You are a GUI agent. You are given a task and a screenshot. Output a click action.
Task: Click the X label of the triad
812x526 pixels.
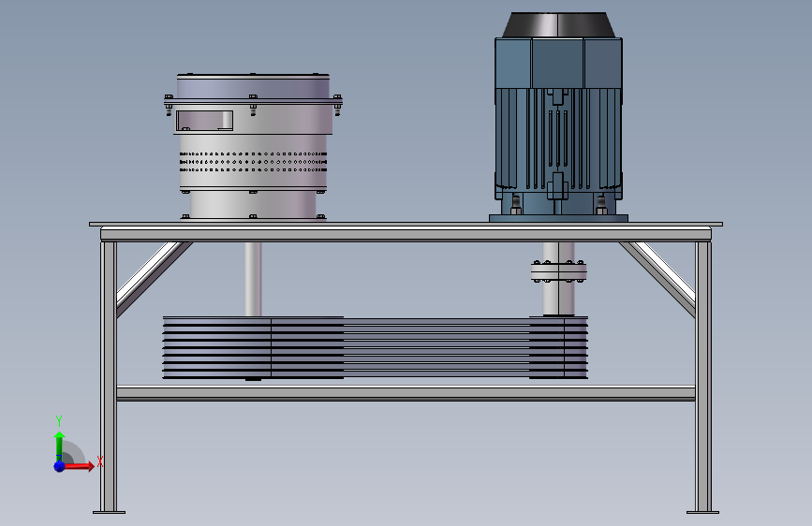100,461
